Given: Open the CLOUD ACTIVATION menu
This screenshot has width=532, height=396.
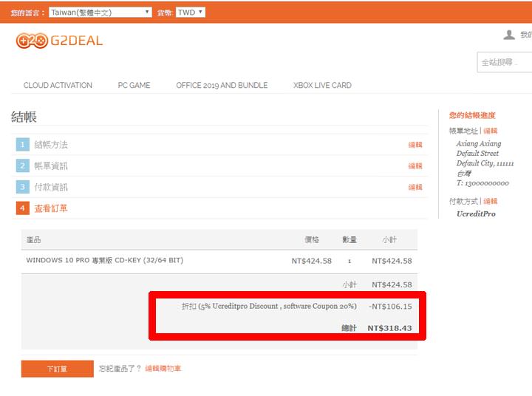Looking at the screenshot, I should [x=58, y=86].
